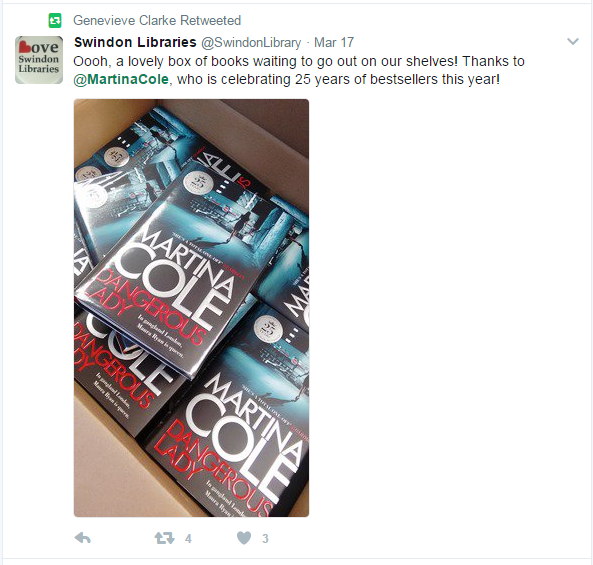Screen dimensions: 593x565
Task: Open the tweet options chevron menu
Action: [x=573, y=42]
